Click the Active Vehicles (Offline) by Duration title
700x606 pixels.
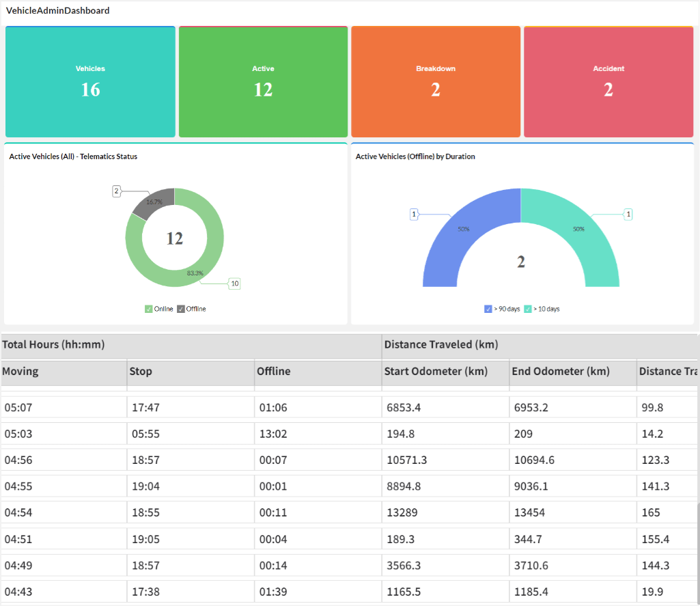(415, 156)
